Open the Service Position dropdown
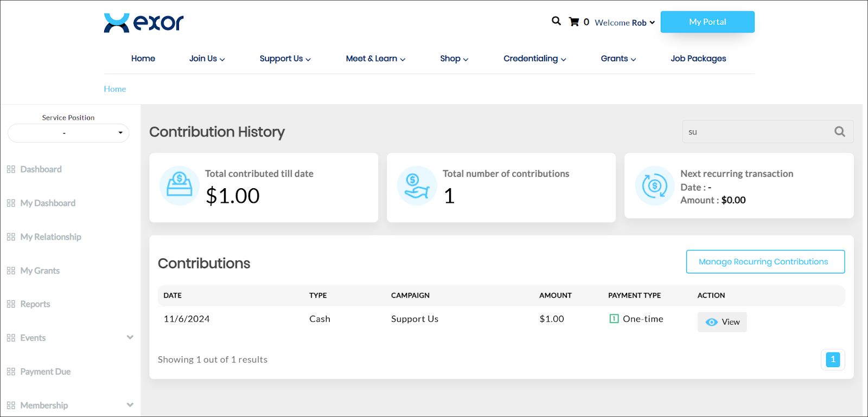 click(x=68, y=133)
